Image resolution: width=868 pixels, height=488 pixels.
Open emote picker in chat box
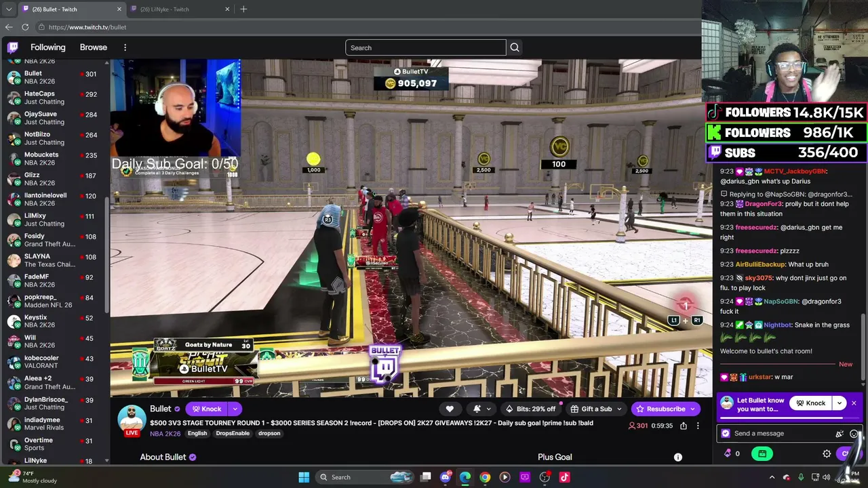click(854, 434)
